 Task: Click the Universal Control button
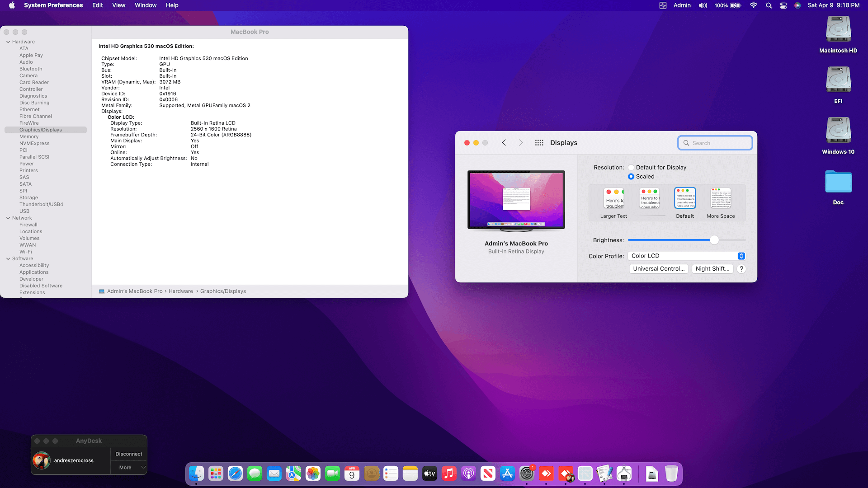659,269
